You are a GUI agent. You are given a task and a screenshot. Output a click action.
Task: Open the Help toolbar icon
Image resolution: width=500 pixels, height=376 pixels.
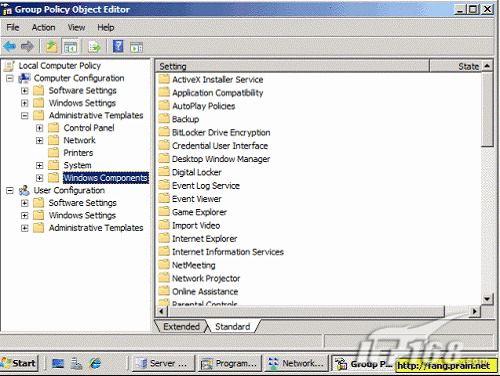coord(118,46)
